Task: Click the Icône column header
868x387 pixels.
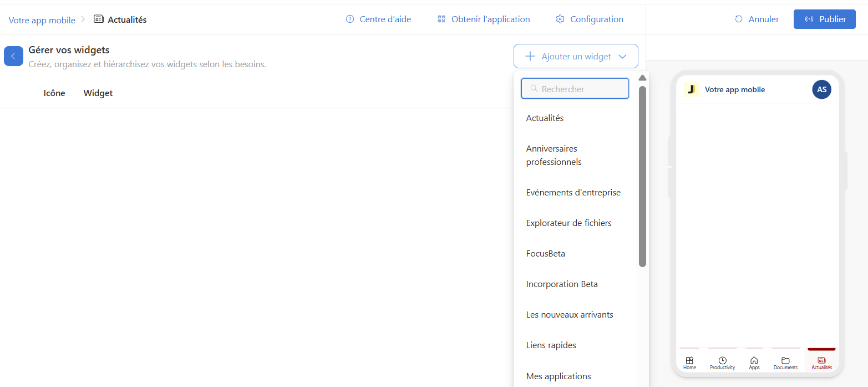Action: tap(54, 93)
